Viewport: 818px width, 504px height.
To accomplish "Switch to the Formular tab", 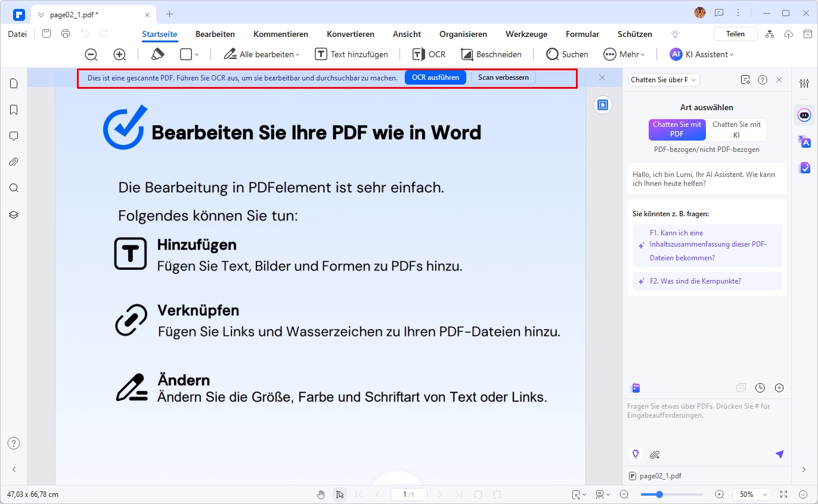I will point(582,35).
